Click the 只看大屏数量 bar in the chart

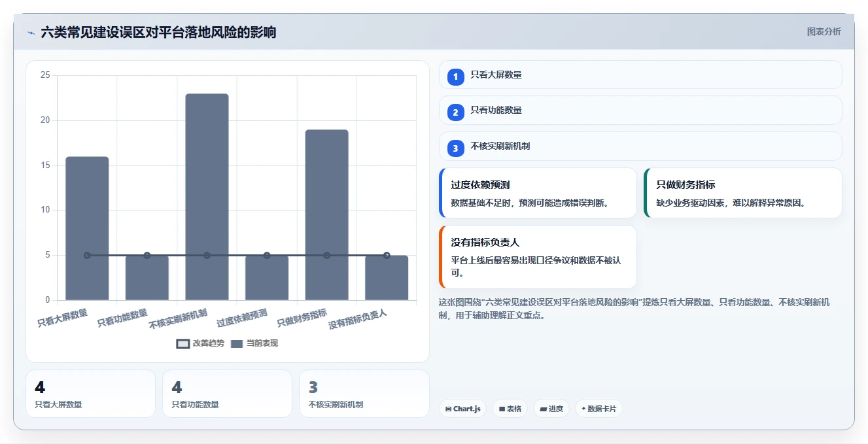point(87,228)
